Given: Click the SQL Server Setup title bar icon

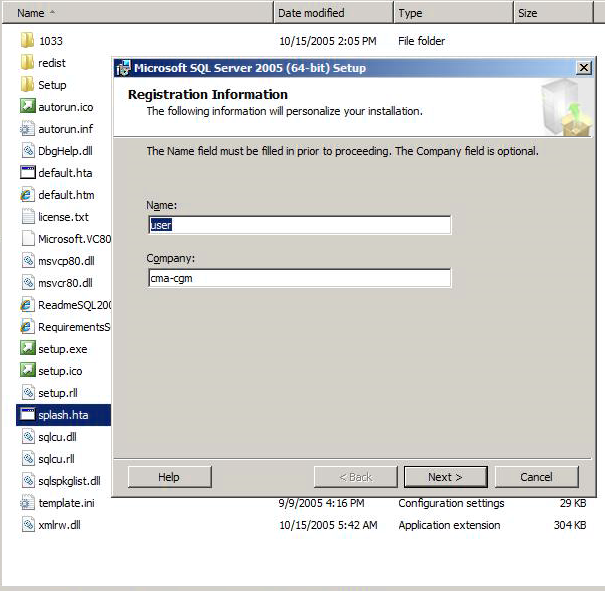Looking at the screenshot, I should tap(123, 68).
